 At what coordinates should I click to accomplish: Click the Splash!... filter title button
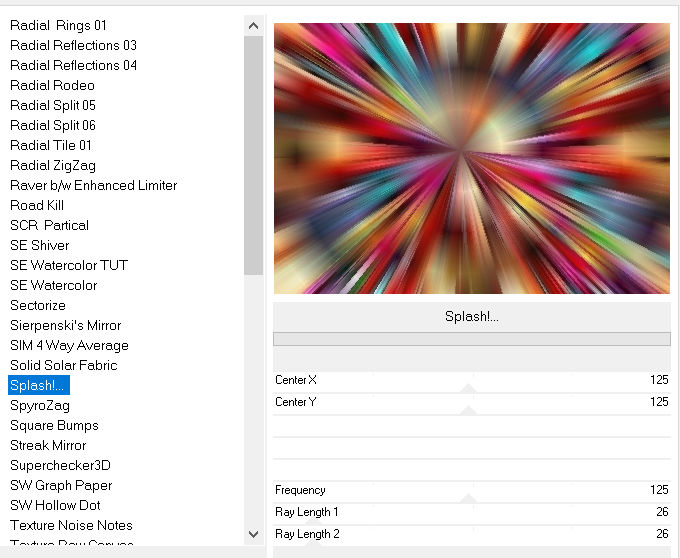coord(471,316)
